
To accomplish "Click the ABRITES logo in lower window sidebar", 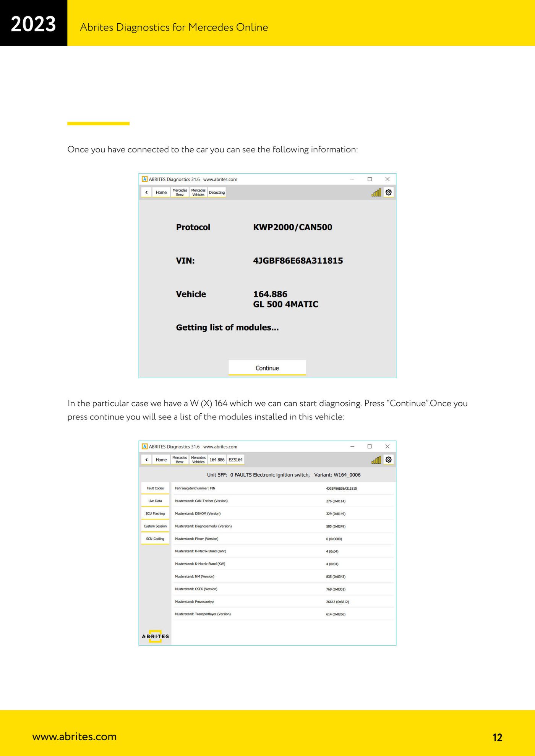I will click(155, 636).
